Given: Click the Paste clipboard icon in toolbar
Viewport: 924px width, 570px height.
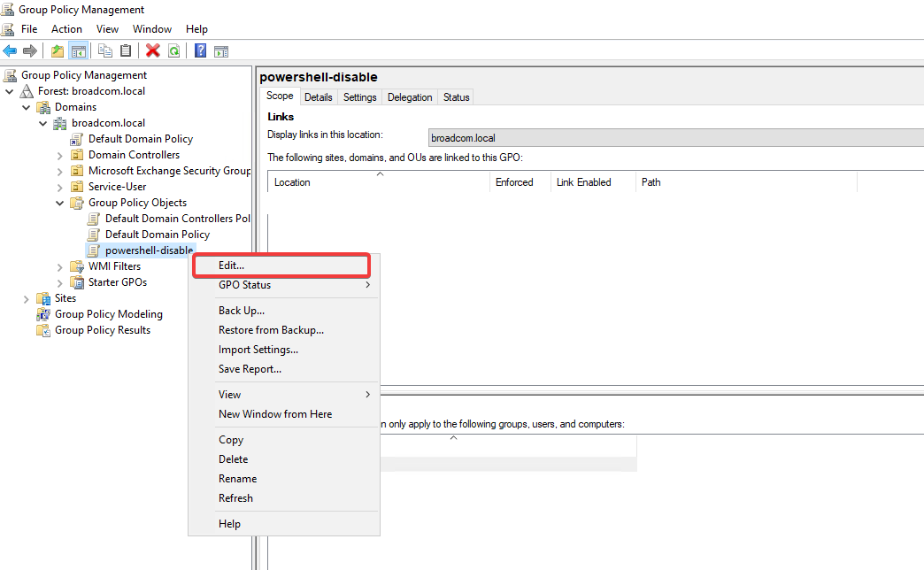Looking at the screenshot, I should click(x=126, y=50).
